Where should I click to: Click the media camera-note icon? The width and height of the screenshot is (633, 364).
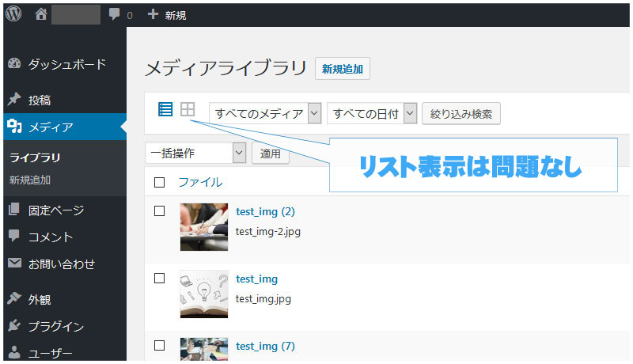(14, 127)
